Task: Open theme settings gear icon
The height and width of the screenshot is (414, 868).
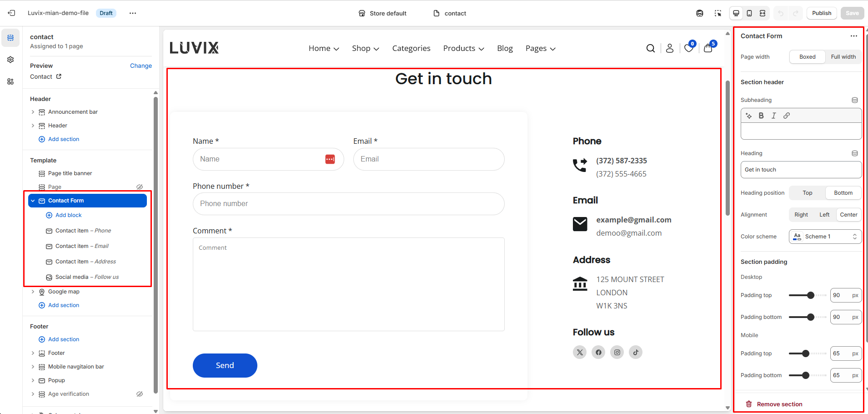Action: pyautogui.click(x=10, y=60)
